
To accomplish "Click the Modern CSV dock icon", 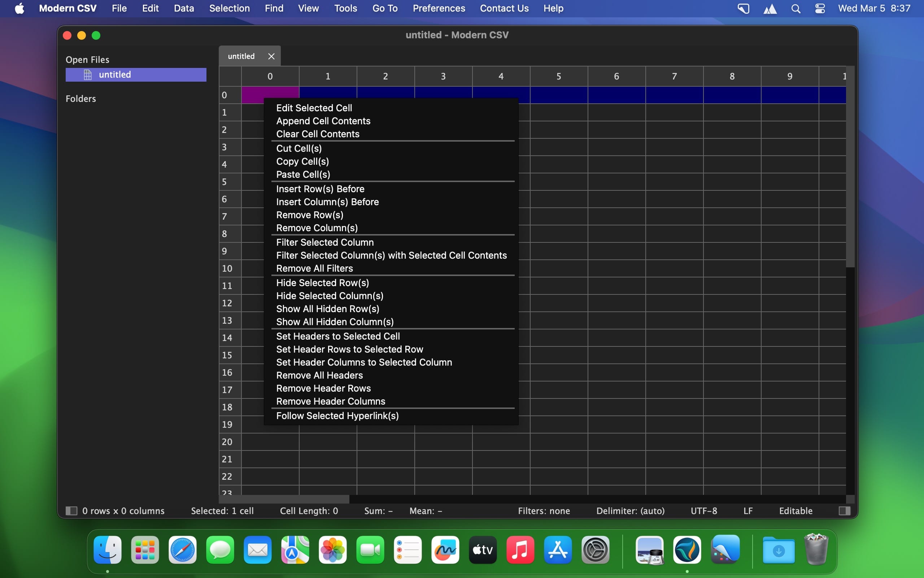I will pos(687,550).
